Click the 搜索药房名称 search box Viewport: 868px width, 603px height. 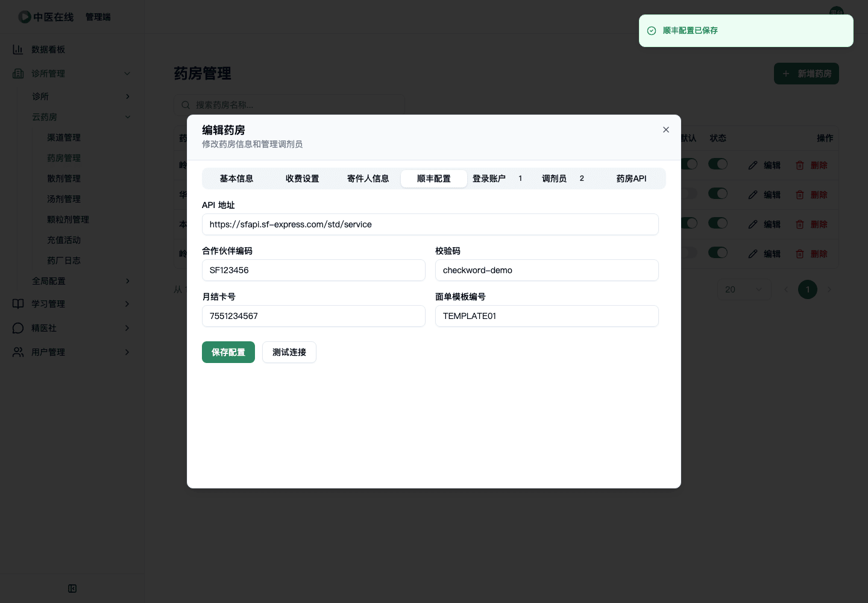[x=289, y=105]
